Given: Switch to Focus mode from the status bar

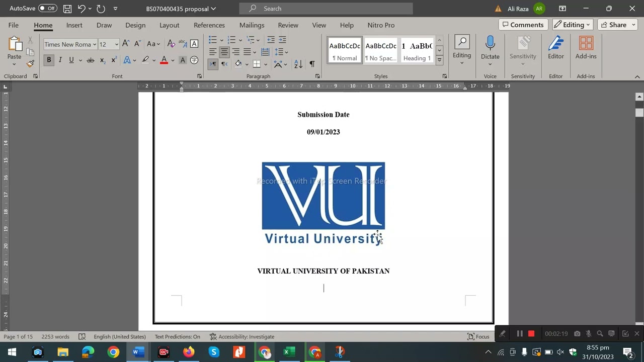Looking at the screenshot, I should click(478, 336).
